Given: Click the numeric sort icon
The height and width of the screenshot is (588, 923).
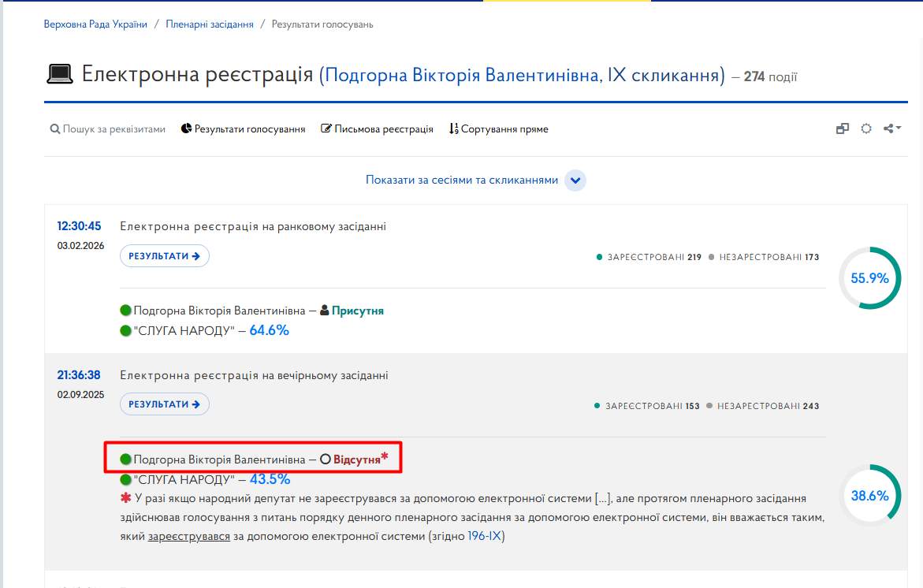Looking at the screenshot, I should (x=454, y=128).
